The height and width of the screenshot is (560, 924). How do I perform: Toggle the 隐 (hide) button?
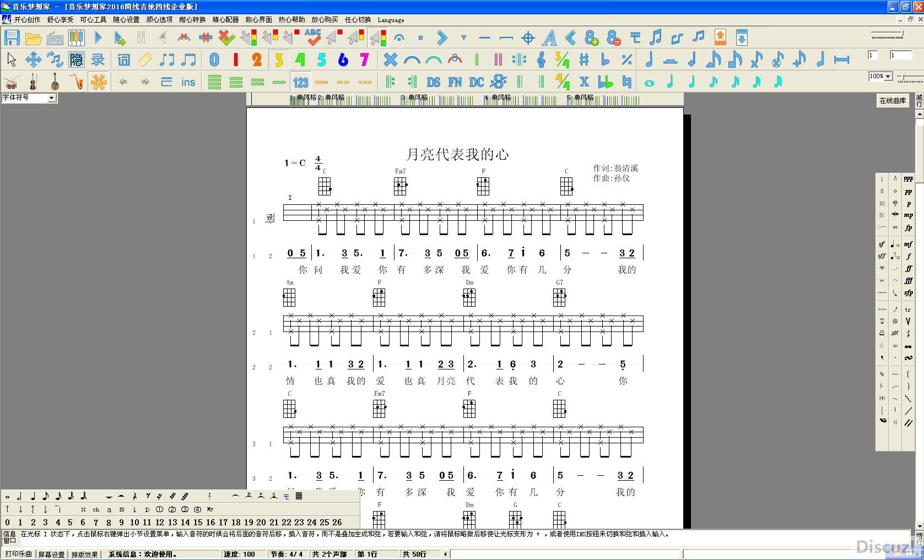point(76,59)
